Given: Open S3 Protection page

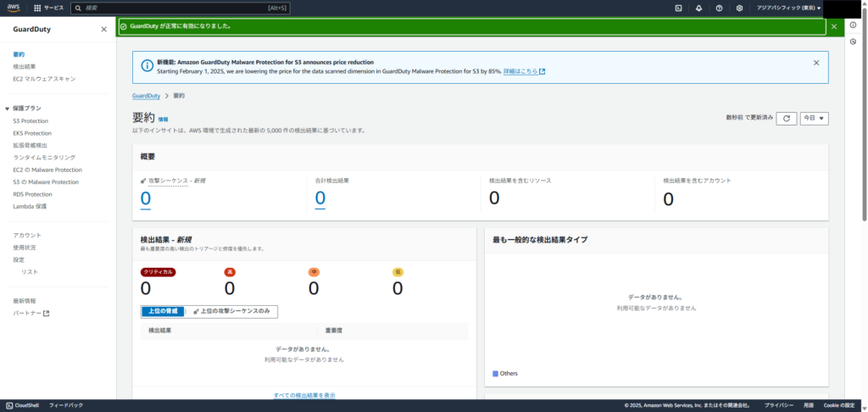Looking at the screenshot, I should [31, 120].
